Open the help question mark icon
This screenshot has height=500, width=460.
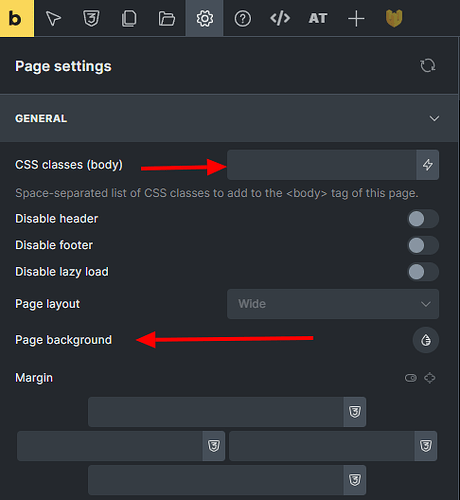tap(243, 19)
